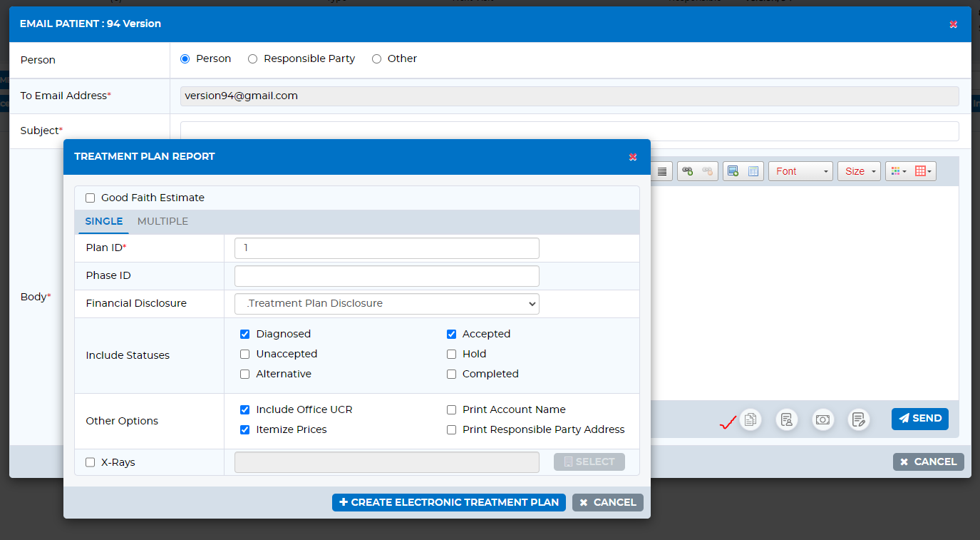Expand the Size dropdown in editor toolbar
The image size is (980, 540).
[859, 171]
